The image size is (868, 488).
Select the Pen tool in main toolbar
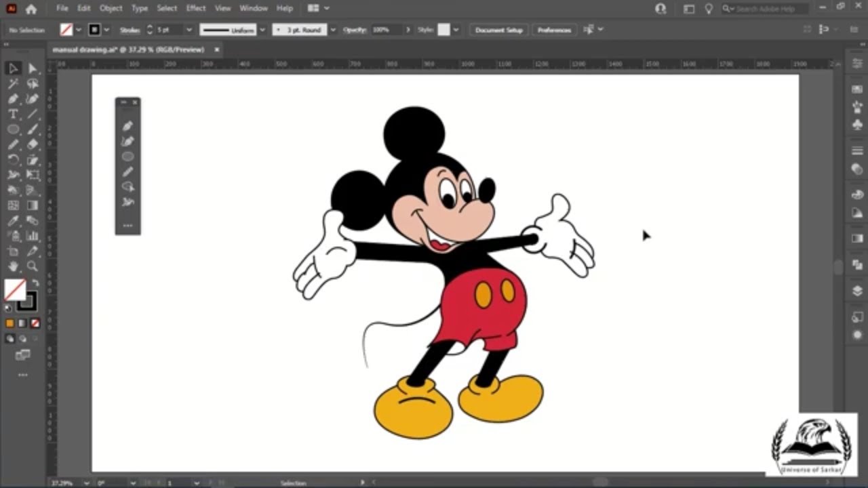[13, 99]
